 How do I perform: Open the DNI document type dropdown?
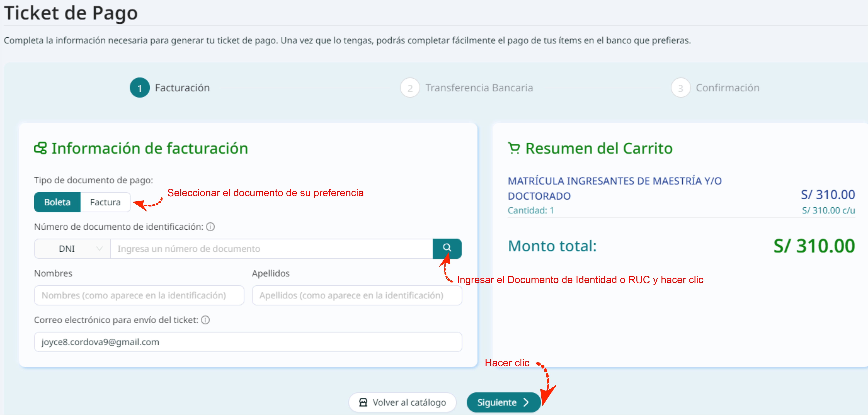point(72,249)
